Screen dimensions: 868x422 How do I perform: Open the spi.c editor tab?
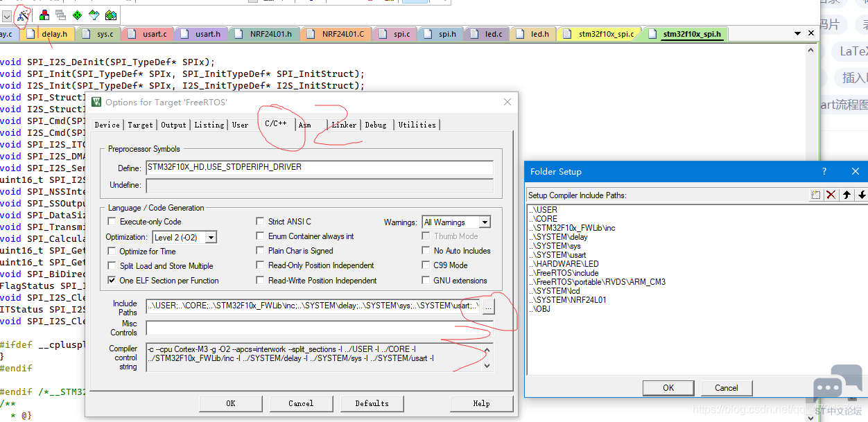coord(396,33)
